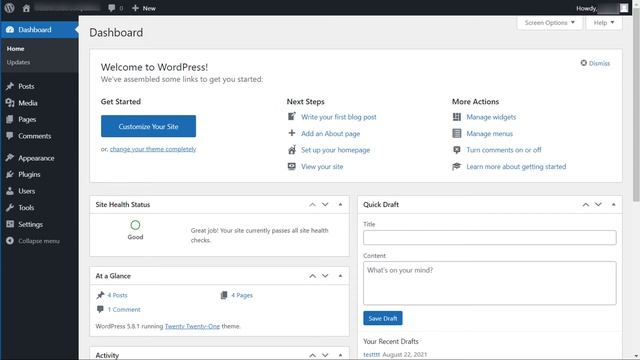Screen dimensions: 640x360
Task: Collapse the Site Health Status panel
Action: click(x=340, y=204)
